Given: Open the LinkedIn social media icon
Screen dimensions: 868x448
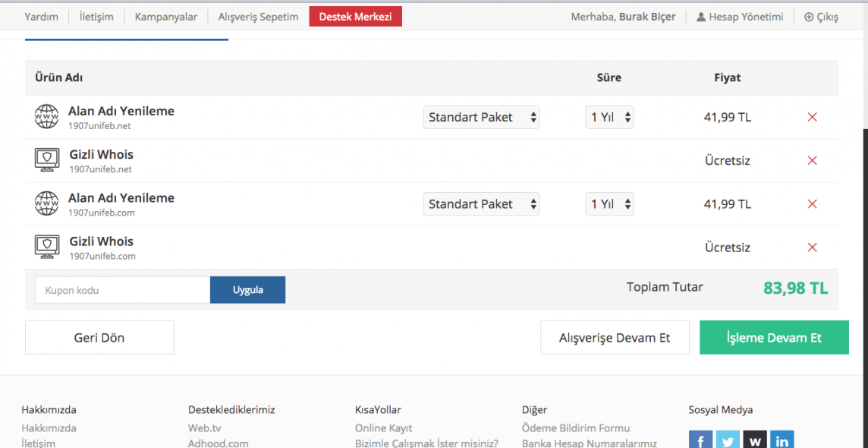Looking at the screenshot, I should coord(782,440).
